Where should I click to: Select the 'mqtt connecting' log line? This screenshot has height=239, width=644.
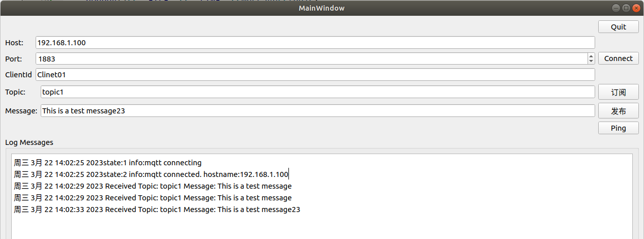108,163
